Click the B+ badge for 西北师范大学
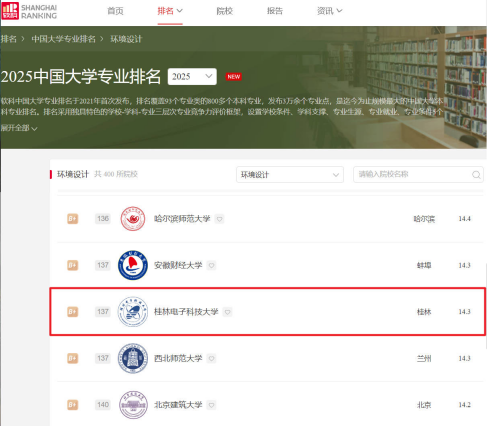 coord(73,358)
